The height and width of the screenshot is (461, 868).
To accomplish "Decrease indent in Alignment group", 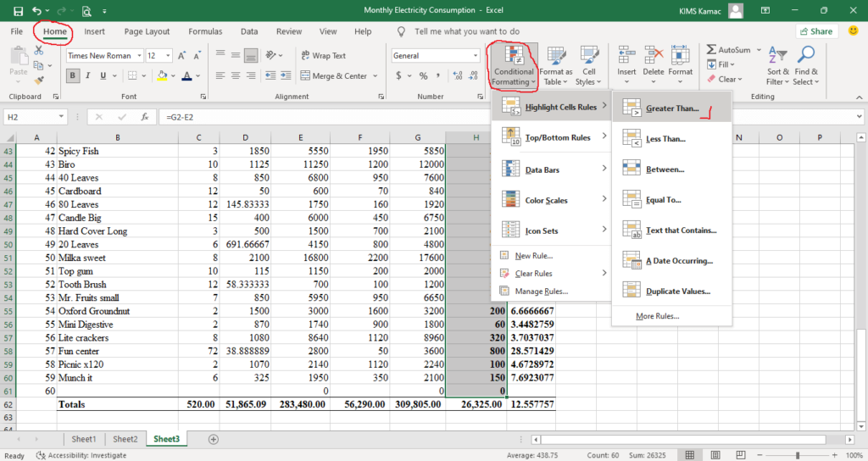I will (x=270, y=75).
